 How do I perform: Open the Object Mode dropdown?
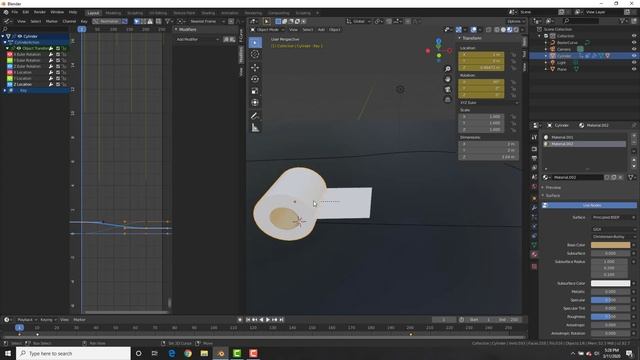267,29
